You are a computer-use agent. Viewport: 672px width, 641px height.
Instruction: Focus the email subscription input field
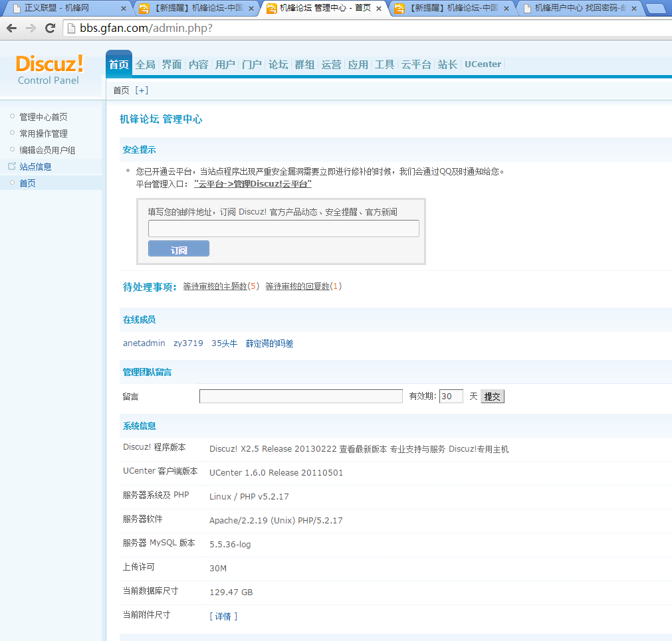point(283,229)
